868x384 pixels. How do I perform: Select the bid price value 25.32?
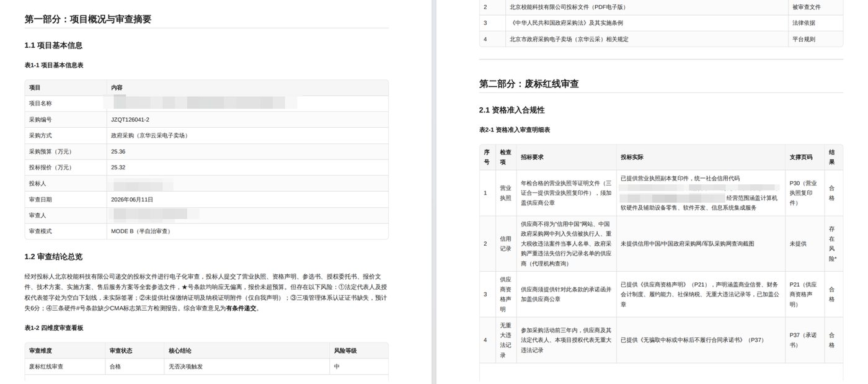118,167
